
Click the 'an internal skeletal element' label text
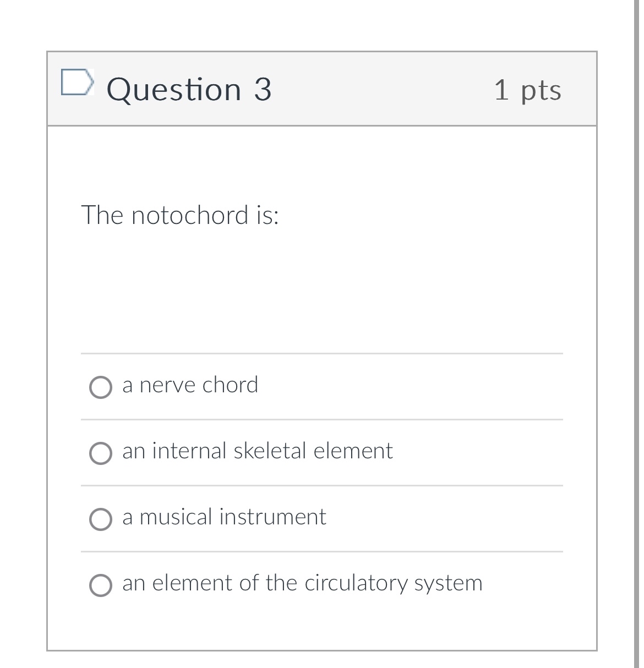click(x=257, y=451)
